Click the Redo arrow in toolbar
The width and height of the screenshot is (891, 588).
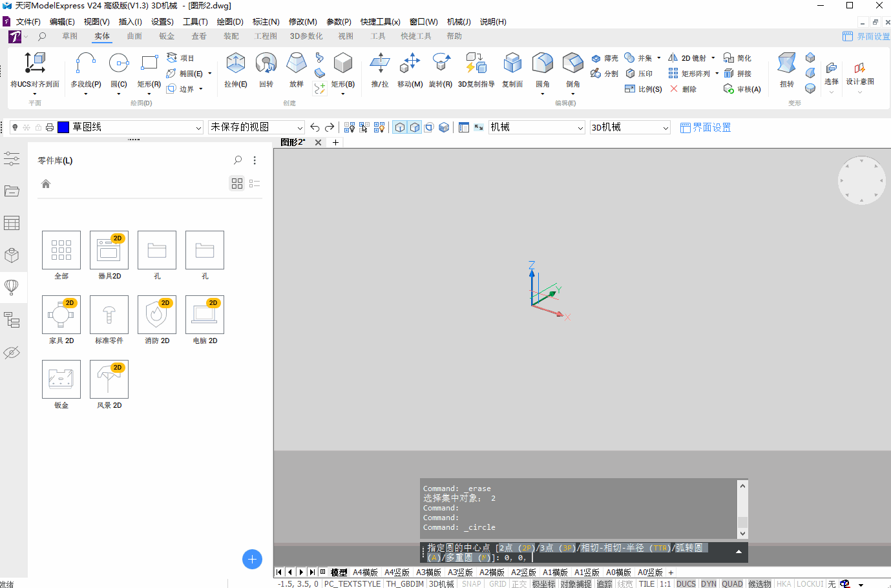[x=330, y=127]
